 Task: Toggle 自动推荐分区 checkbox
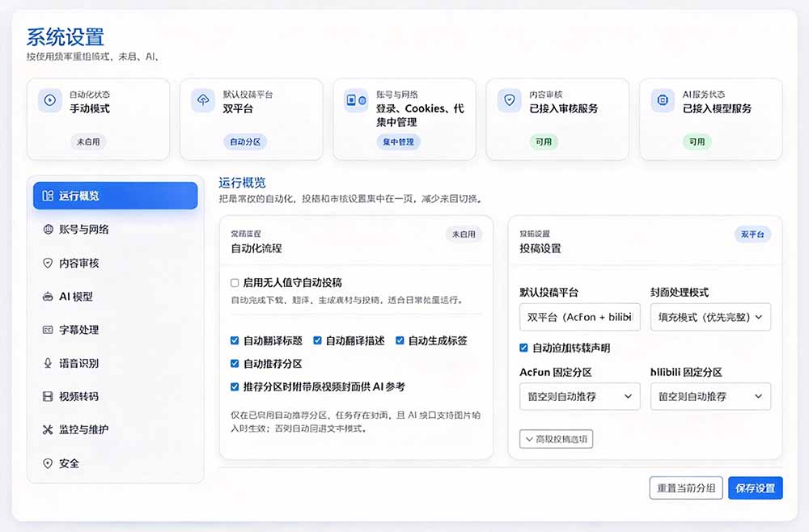235,364
